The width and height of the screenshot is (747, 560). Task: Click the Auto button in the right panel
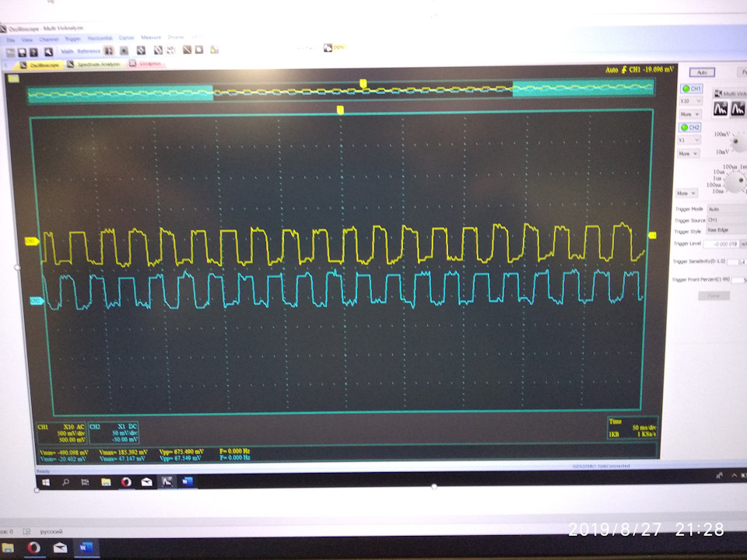(x=702, y=72)
